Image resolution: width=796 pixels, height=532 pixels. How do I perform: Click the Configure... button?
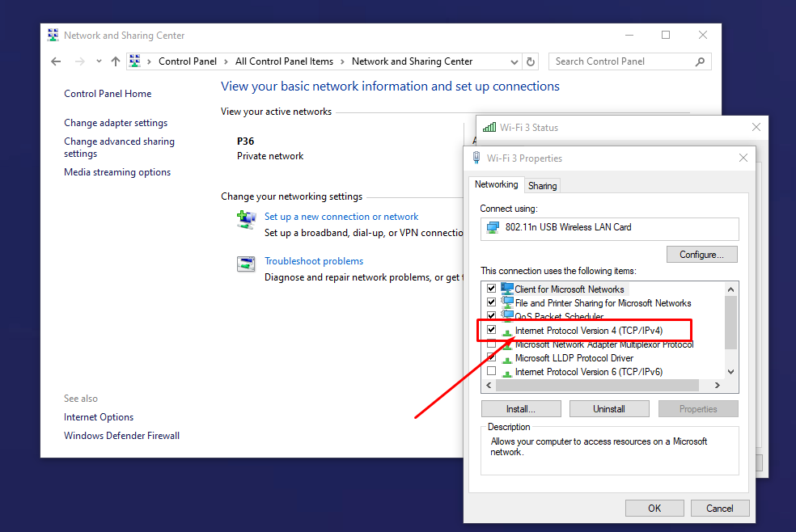click(x=701, y=255)
